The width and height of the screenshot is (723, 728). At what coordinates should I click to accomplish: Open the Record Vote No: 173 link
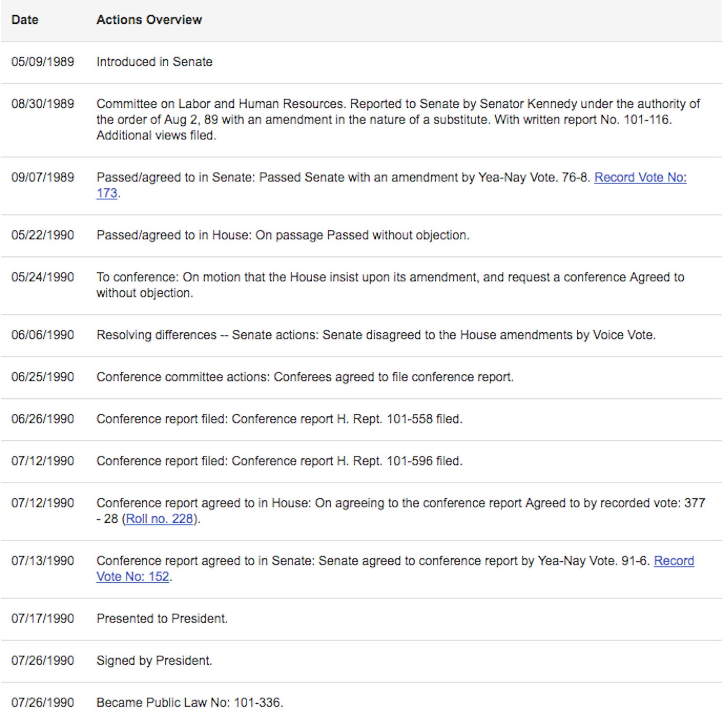point(640,178)
